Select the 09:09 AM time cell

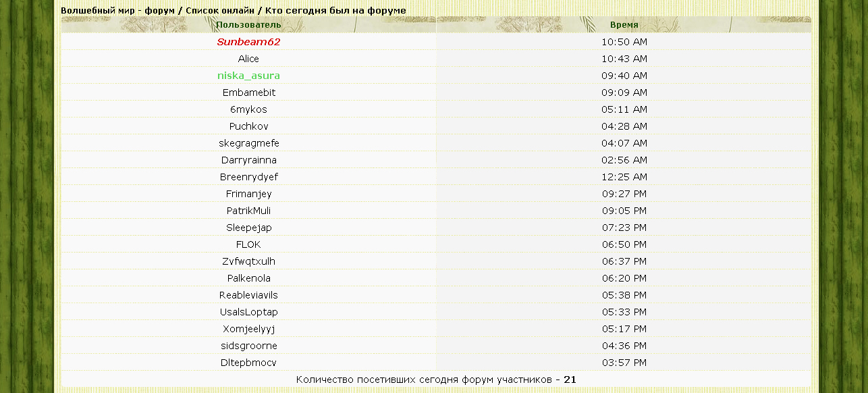(x=624, y=93)
